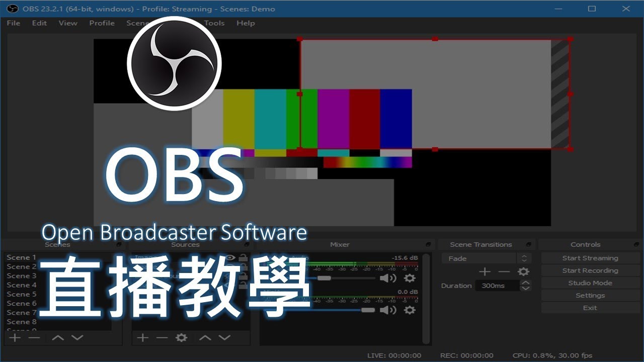Remove the scene transition with the minus icon
Image resolution: width=644 pixels, height=362 pixels.
[x=504, y=271]
